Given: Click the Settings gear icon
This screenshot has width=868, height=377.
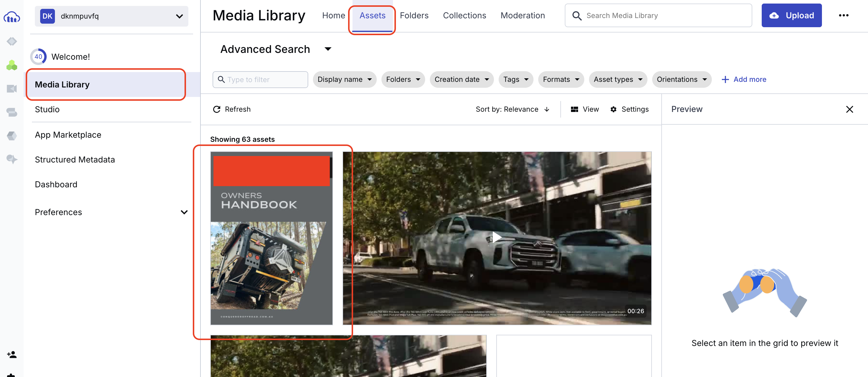Looking at the screenshot, I should [614, 109].
